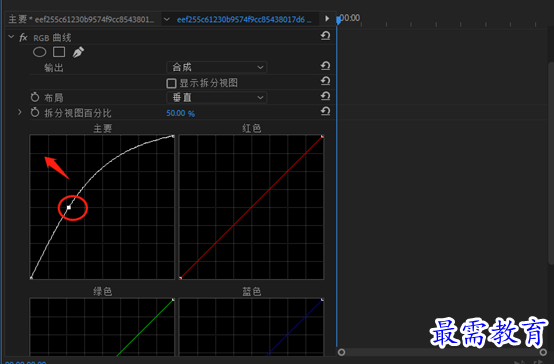
Task: Select the ellipse mask tool
Action: tap(40, 52)
